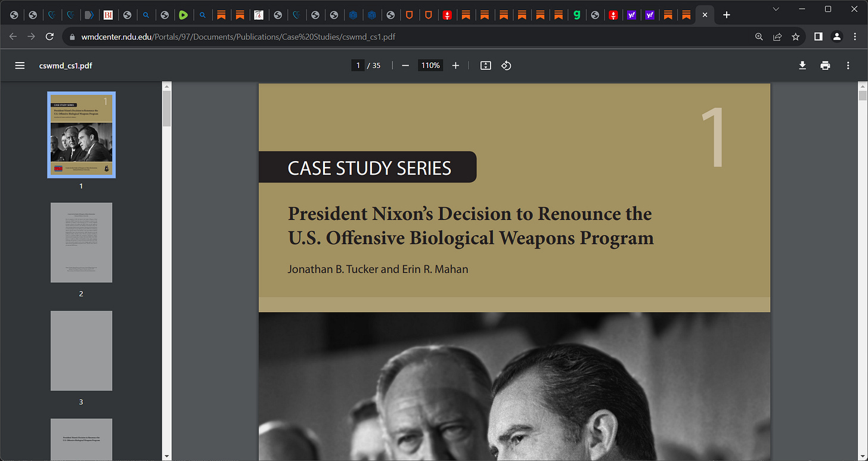The height and width of the screenshot is (461, 868).
Task: Print the PDF document
Action: (x=825, y=66)
